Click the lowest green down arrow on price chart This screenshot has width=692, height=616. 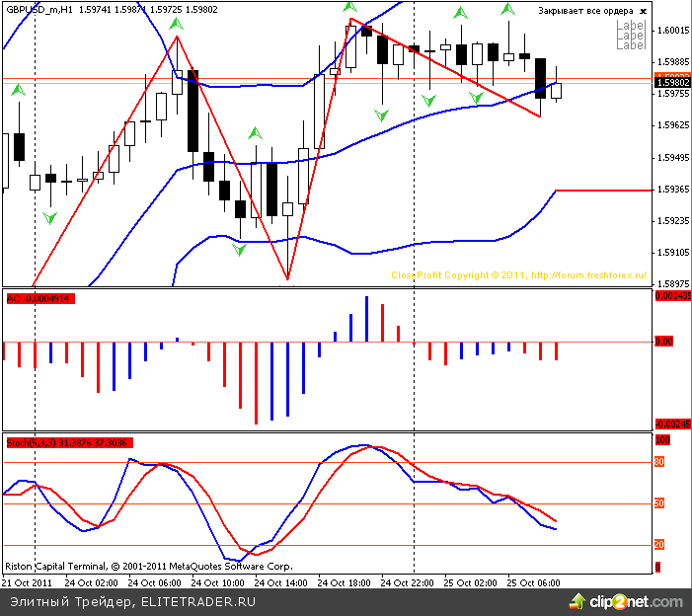click(x=239, y=251)
